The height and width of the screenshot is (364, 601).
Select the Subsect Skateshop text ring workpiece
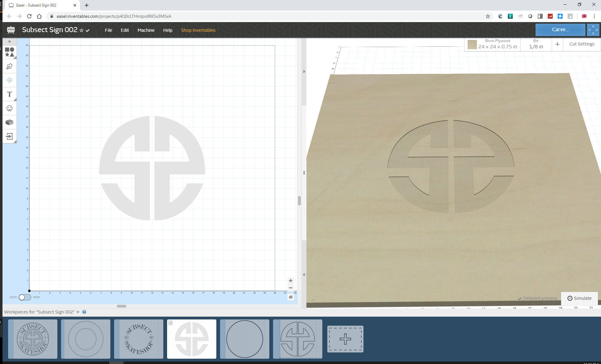[x=139, y=339]
